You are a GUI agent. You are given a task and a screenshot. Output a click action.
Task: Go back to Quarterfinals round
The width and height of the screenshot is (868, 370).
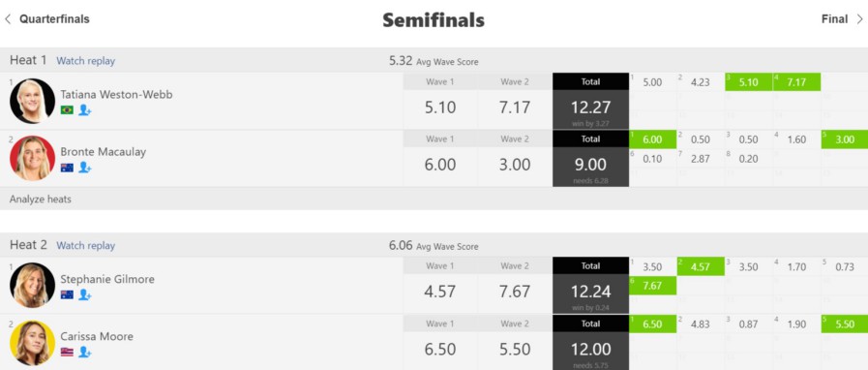[x=47, y=19]
